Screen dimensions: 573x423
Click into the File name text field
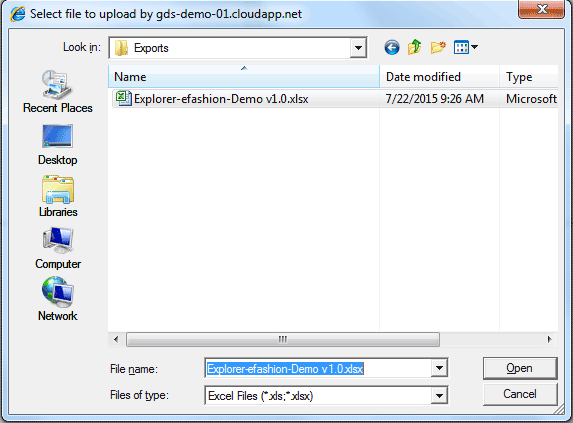pyautogui.click(x=318, y=368)
